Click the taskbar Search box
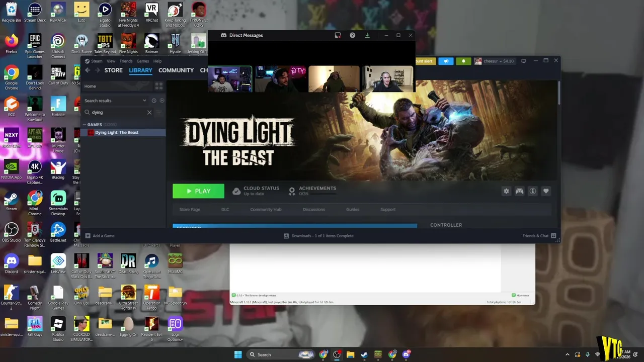 point(281,354)
